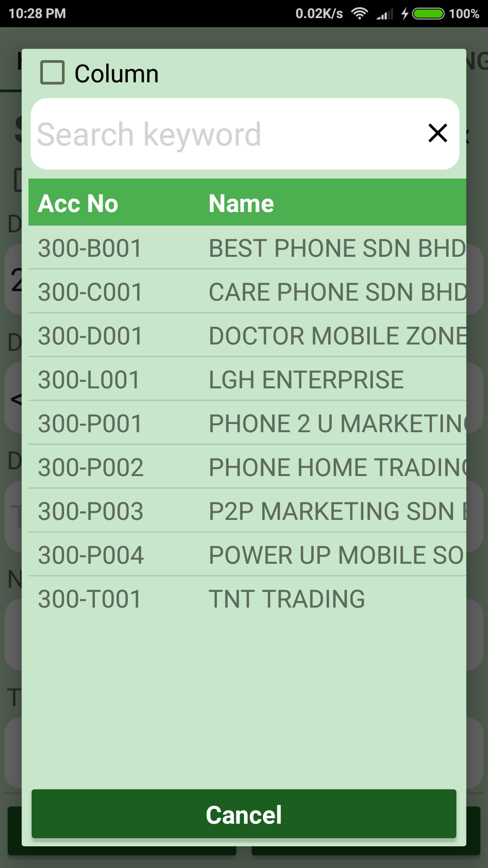The width and height of the screenshot is (488, 868).
Task: Tap the battery icon in status bar
Action: pyautogui.click(x=428, y=14)
